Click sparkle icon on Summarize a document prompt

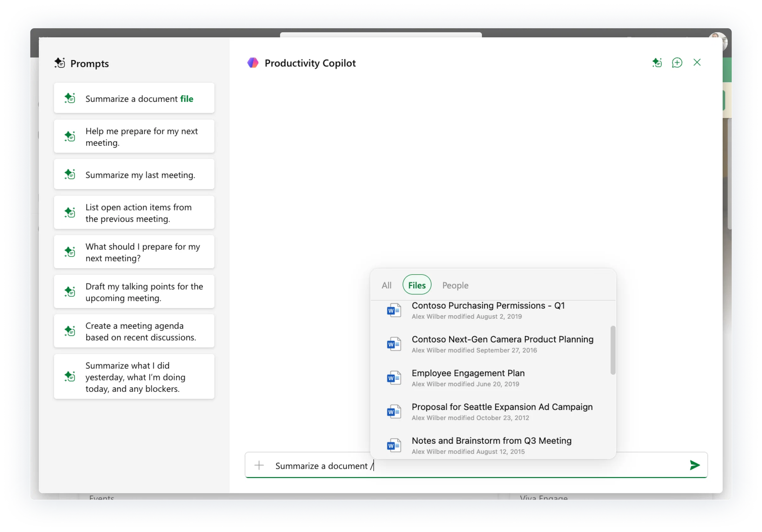click(x=70, y=98)
